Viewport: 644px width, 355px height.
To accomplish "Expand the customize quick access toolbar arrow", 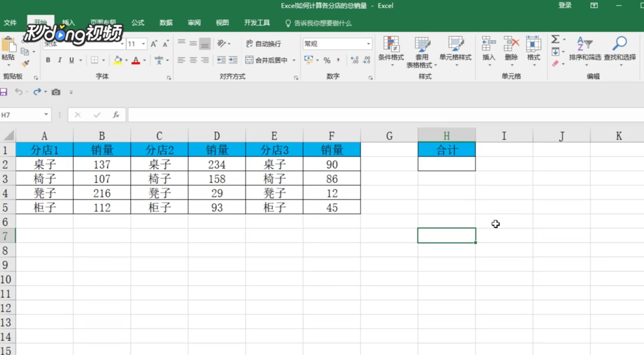I will (x=71, y=92).
